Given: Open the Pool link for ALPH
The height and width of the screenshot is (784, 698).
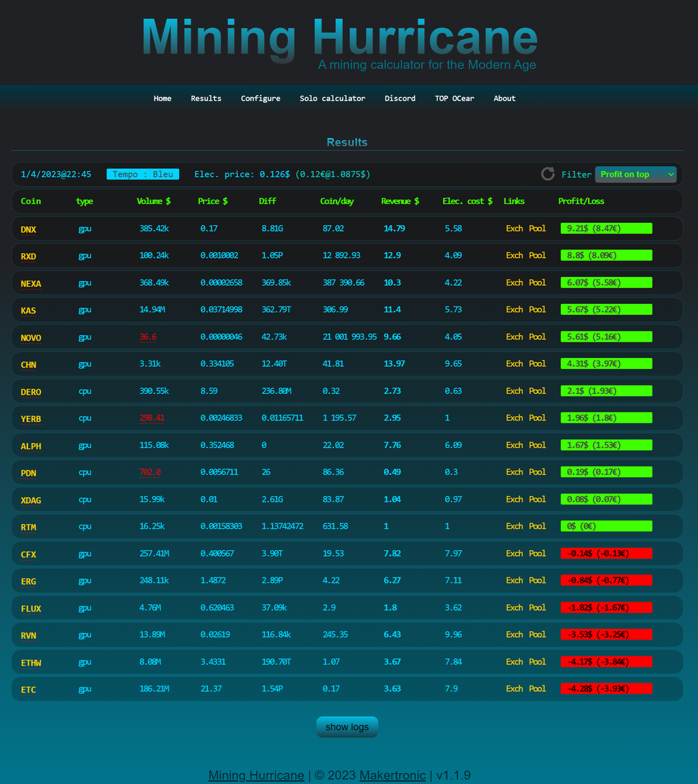Looking at the screenshot, I should 537,446.
